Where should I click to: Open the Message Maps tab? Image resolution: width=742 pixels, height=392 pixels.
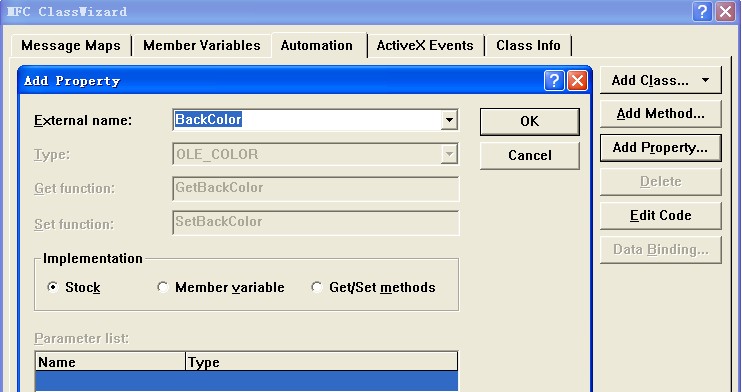pos(71,45)
